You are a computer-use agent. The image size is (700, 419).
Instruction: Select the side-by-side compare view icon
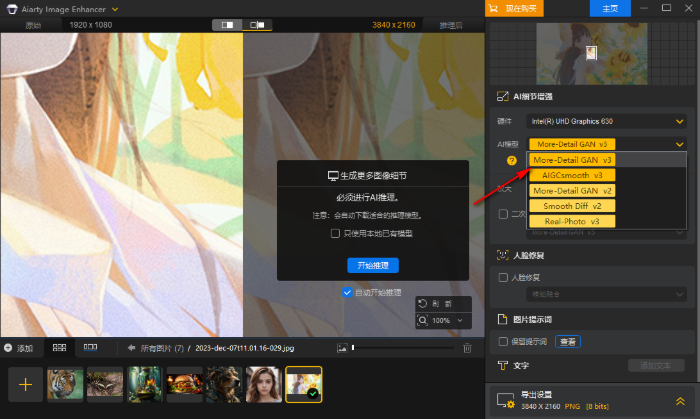coord(257,25)
